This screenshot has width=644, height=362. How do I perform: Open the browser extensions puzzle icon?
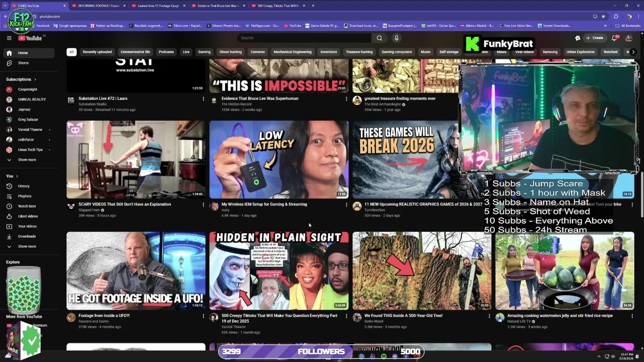pos(616,16)
